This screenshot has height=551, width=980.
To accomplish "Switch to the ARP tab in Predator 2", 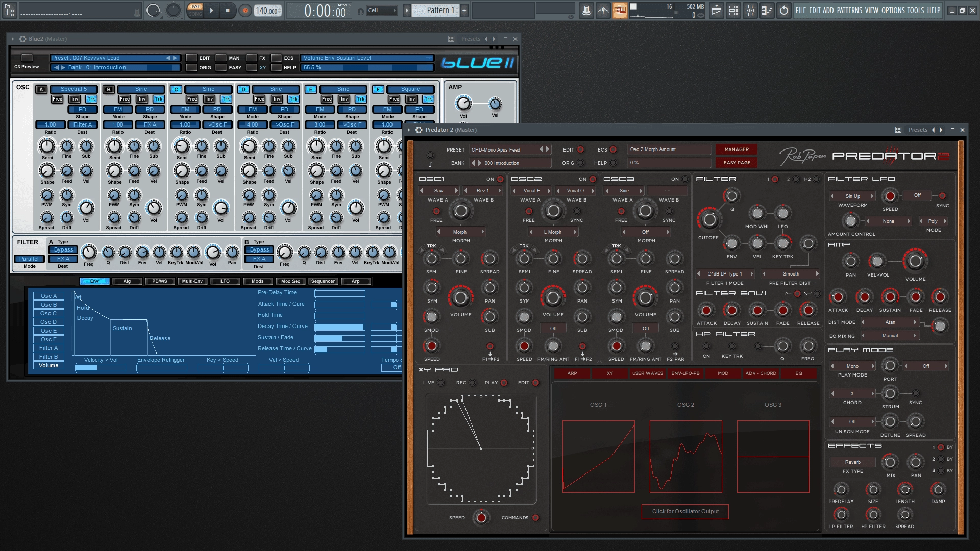I will [x=572, y=373].
